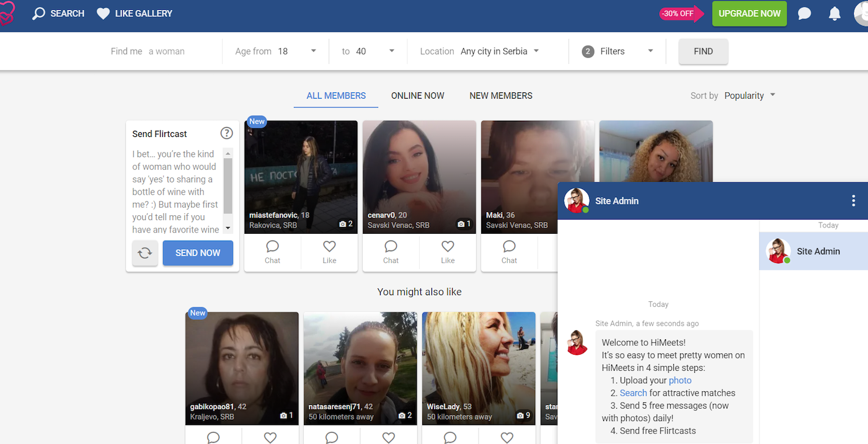Click the Upgrade Now button
The image size is (868, 444).
click(x=750, y=14)
